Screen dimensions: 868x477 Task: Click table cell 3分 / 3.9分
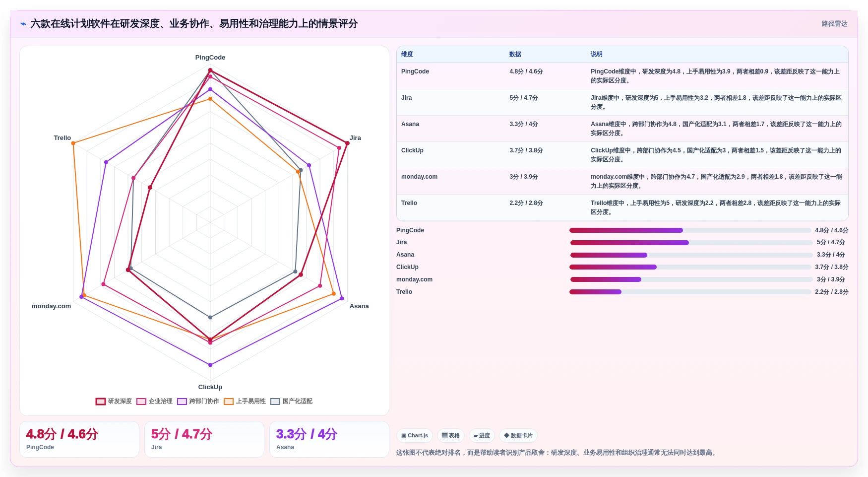coord(524,177)
